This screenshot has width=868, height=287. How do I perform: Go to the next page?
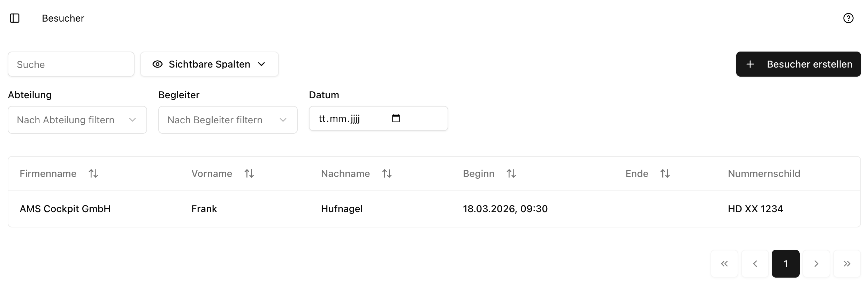[816, 264]
